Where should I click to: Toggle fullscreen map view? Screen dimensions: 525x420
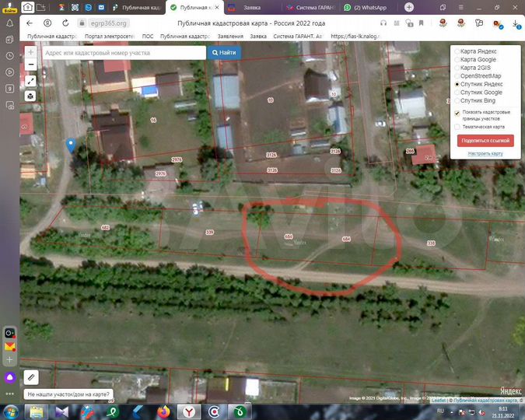click(x=30, y=81)
